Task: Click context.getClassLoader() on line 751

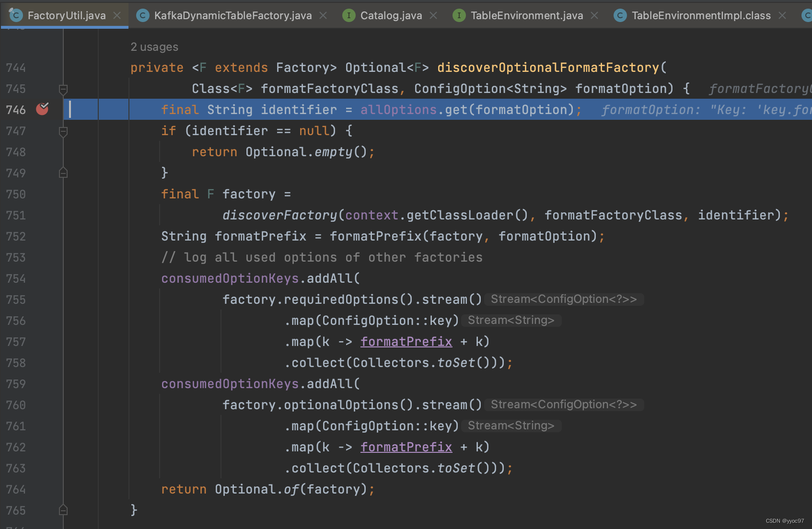Action: [x=437, y=215]
